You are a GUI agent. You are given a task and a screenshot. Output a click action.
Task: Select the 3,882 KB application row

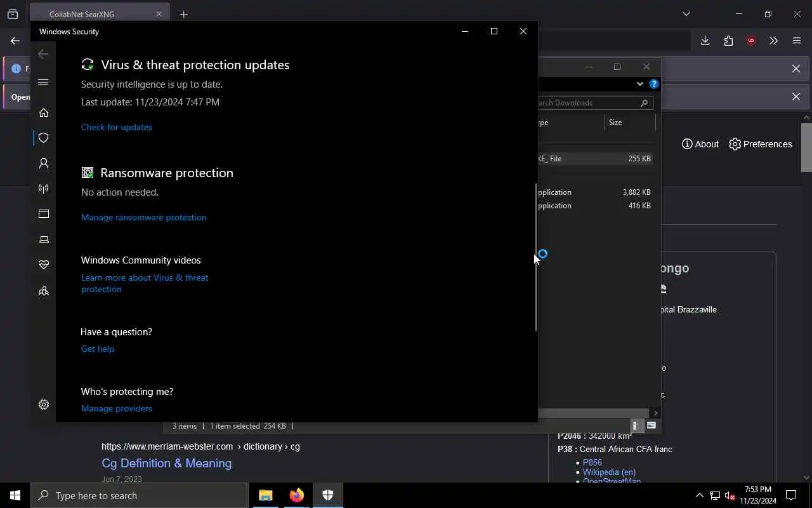[x=595, y=192]
